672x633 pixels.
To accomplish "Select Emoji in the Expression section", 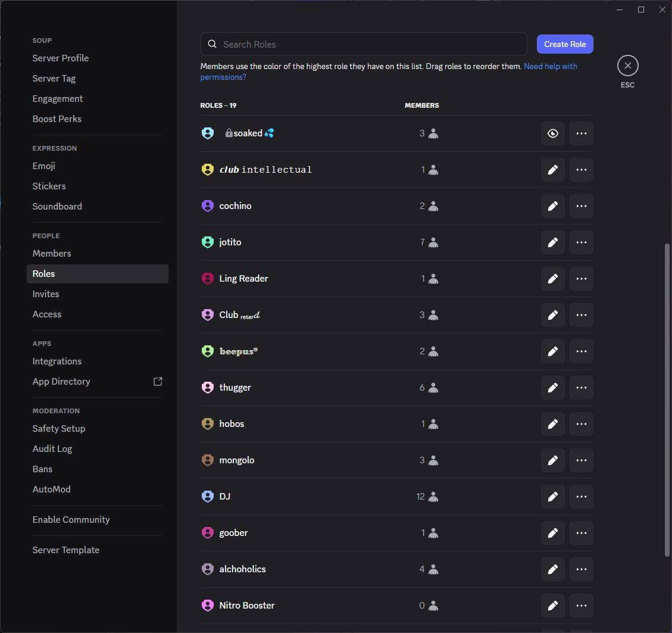I will (44, 166).
